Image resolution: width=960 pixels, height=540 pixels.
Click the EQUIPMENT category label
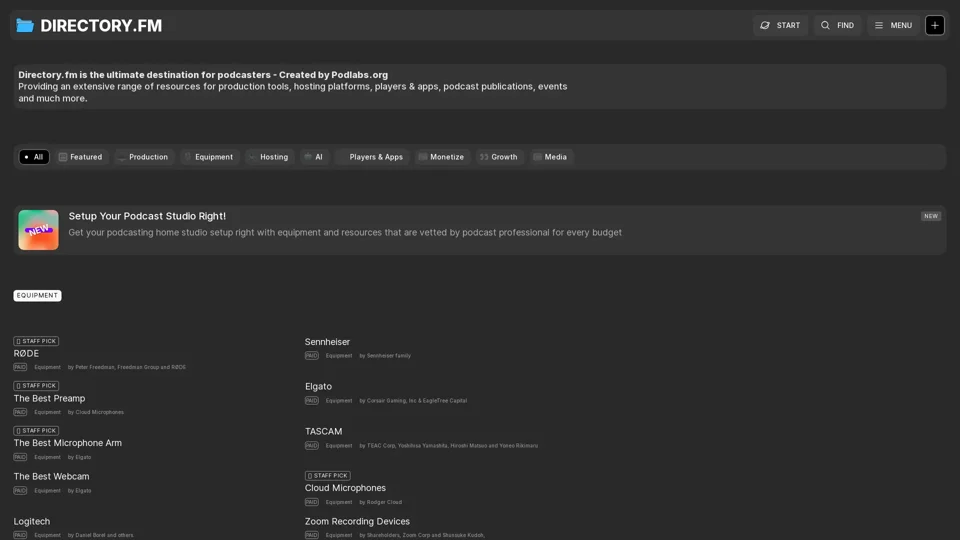coord(37,296)
